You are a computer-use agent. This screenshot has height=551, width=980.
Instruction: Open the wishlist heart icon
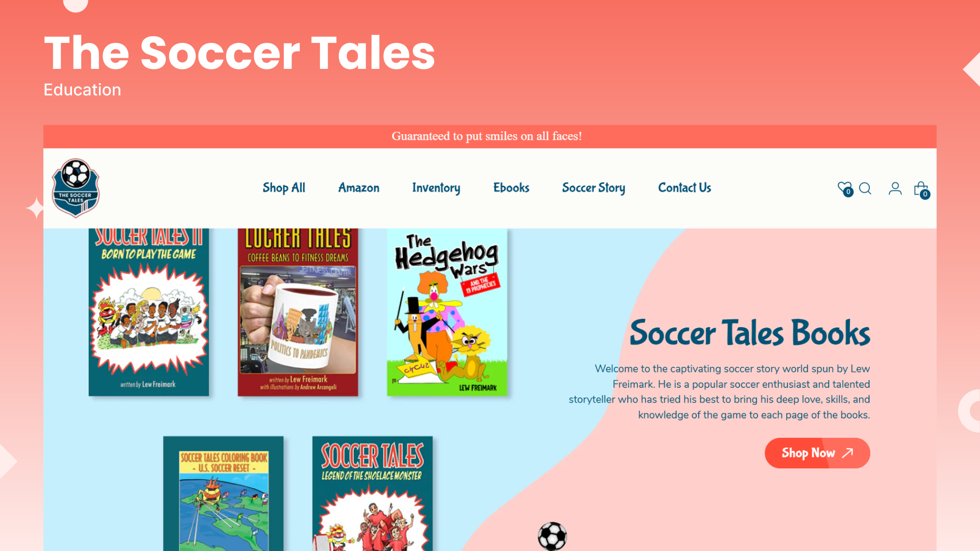coord(845,189)
